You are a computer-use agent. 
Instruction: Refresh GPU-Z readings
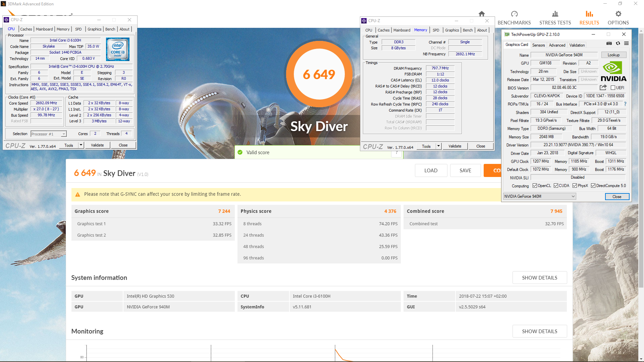pyautogui.click(x=618, y=44)
